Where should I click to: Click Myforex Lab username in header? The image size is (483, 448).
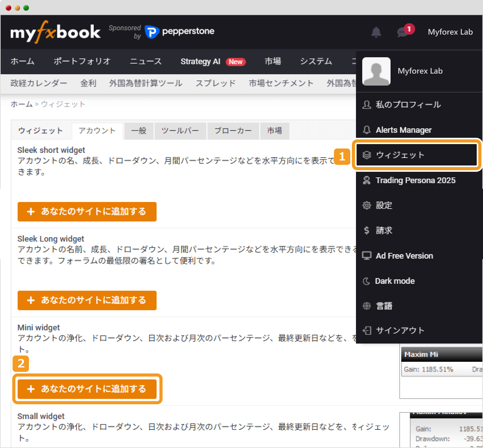450,32
